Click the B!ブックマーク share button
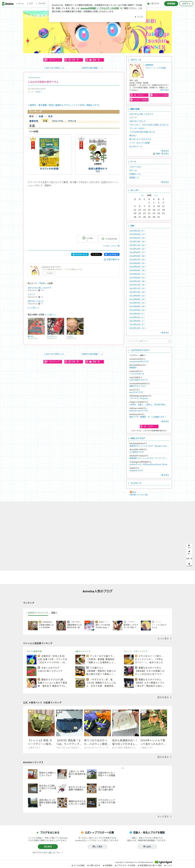This screenshot has height=868, width=195. click(x=80, y=254)
